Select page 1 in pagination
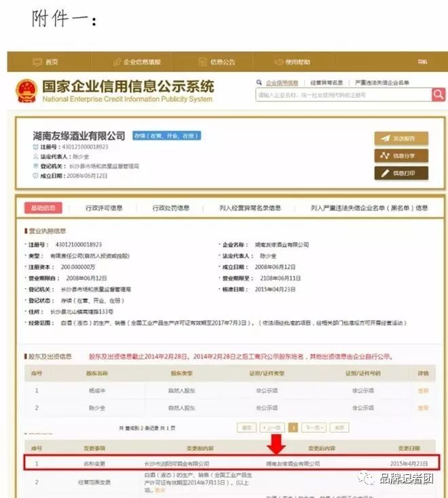The image size is (448, 498). (293, 428)
